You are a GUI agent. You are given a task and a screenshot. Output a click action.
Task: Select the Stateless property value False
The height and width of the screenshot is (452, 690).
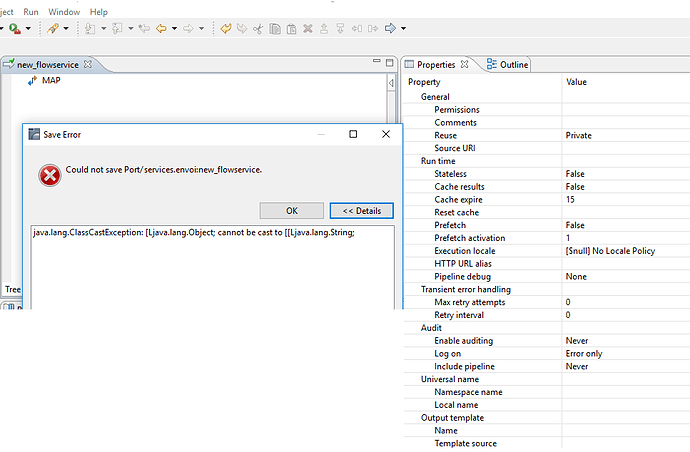575,174
